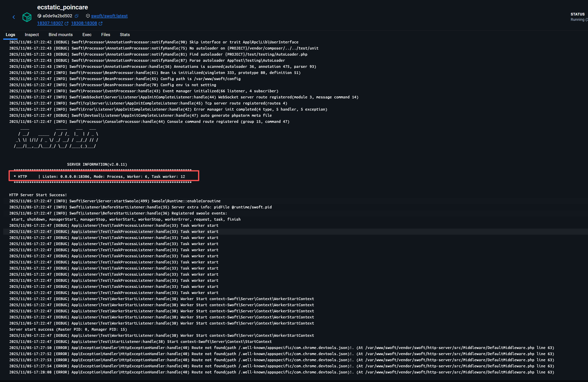This screenshot has height=382, width=588.
Task: Open port 18307 via its external-link icon
Action: (67, 23)
